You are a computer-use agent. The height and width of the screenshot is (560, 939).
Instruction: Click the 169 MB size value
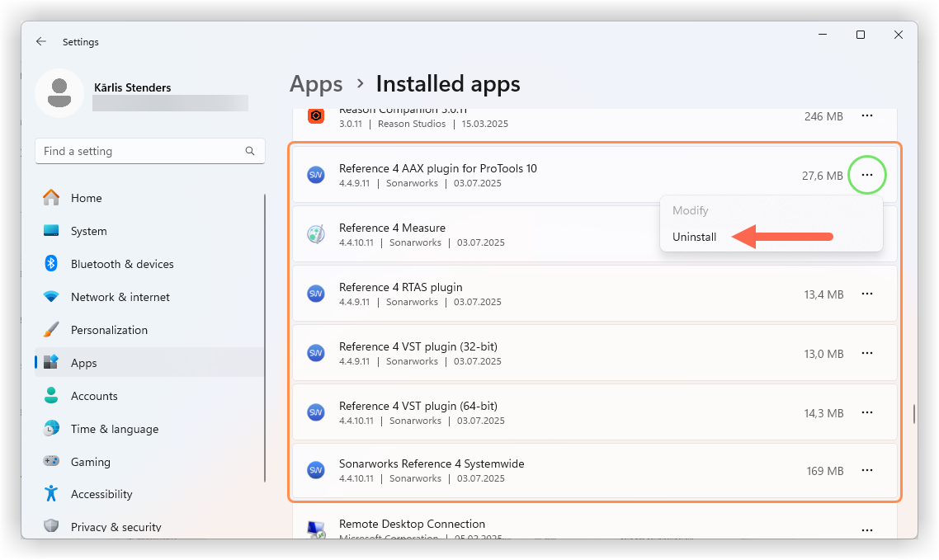click(824, 471)
